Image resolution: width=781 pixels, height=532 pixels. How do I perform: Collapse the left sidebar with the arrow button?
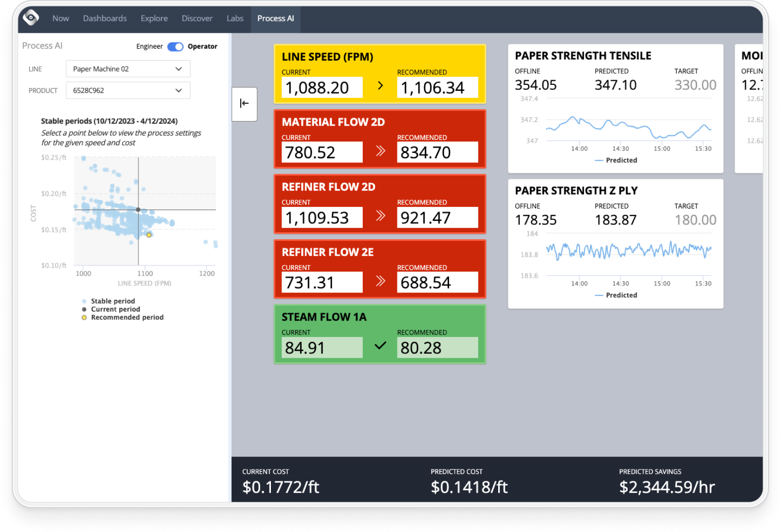[244, 104]
